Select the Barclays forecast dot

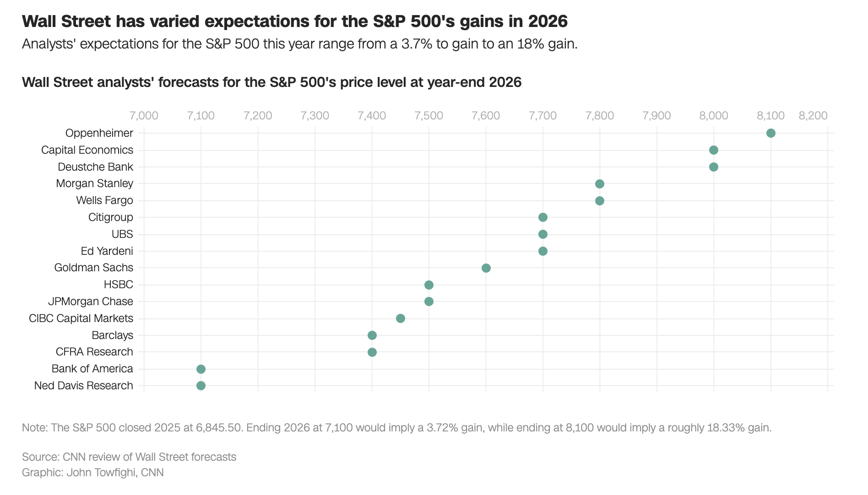click(x=372, y=335)
